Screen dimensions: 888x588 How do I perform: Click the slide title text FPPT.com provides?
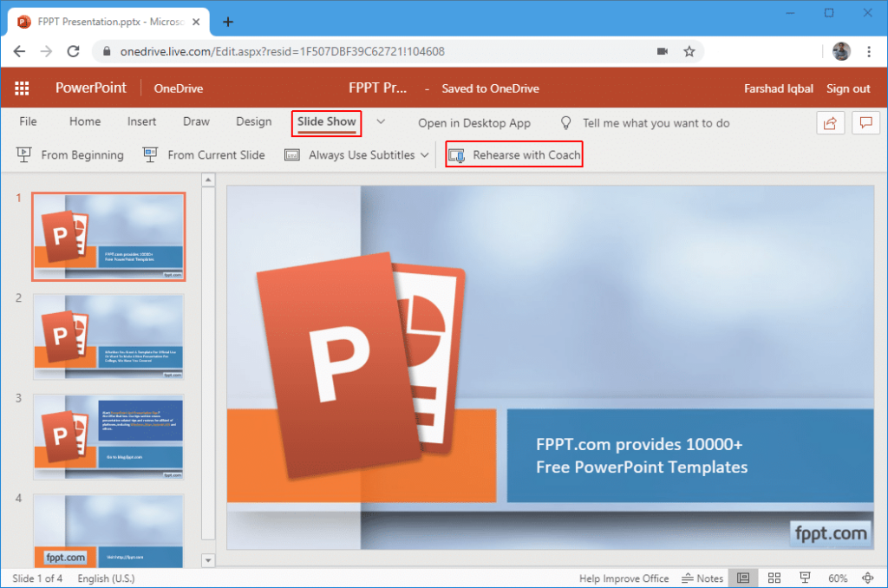coord(642,455)
